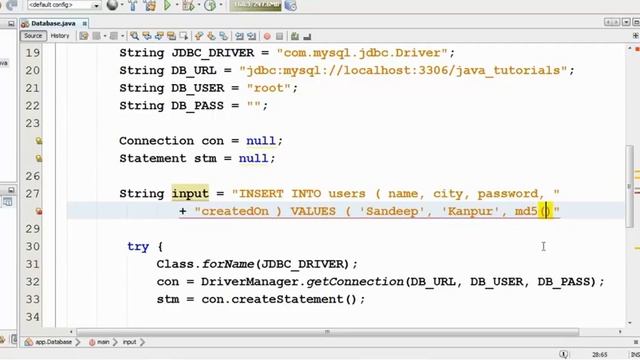Switch to History view
640x360 pixels.
60,36
